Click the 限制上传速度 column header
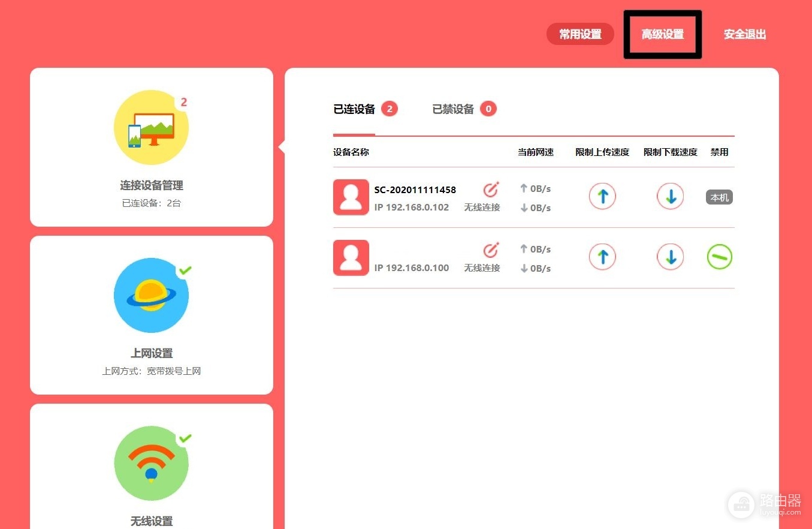The width and height of the screenshot is (812, 529). 602,152
